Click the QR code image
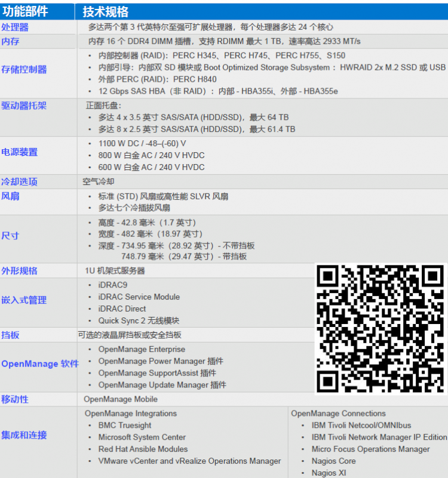Screen dimensions: 448x478 click(381, 329)
